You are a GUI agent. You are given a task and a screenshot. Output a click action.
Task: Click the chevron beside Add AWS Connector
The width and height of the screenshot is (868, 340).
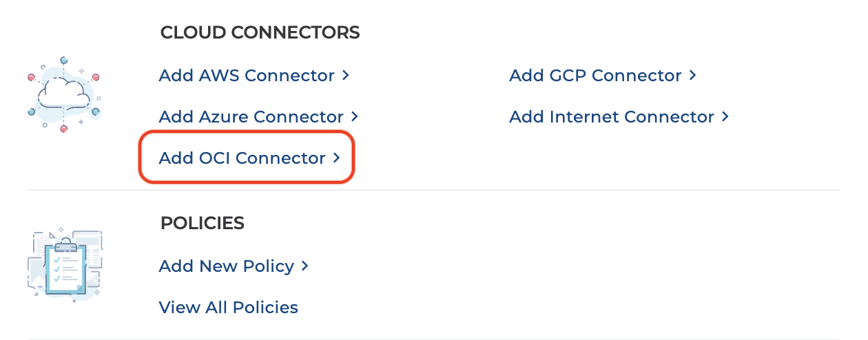click(346, 75)
